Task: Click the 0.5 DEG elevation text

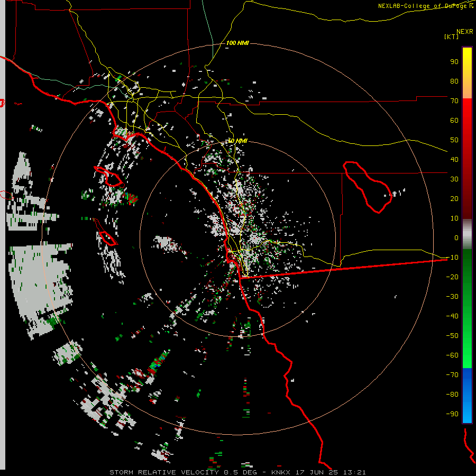Action: pos(241,472)
